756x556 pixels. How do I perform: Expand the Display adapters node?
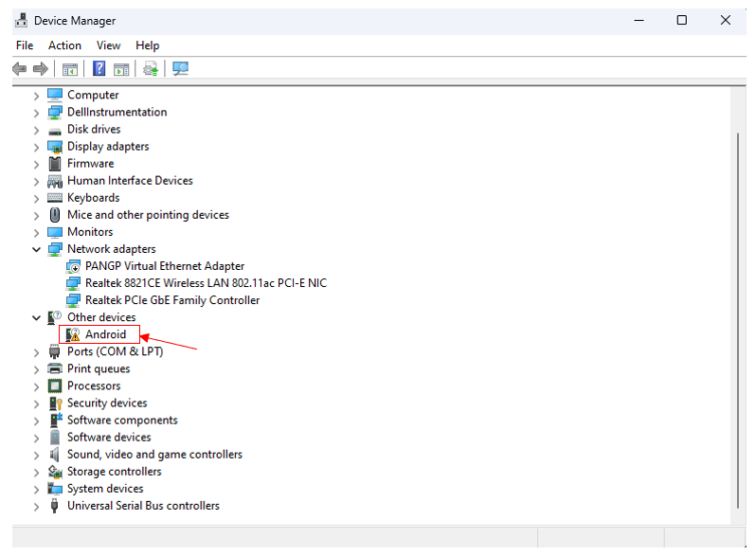tap(36, 148)
